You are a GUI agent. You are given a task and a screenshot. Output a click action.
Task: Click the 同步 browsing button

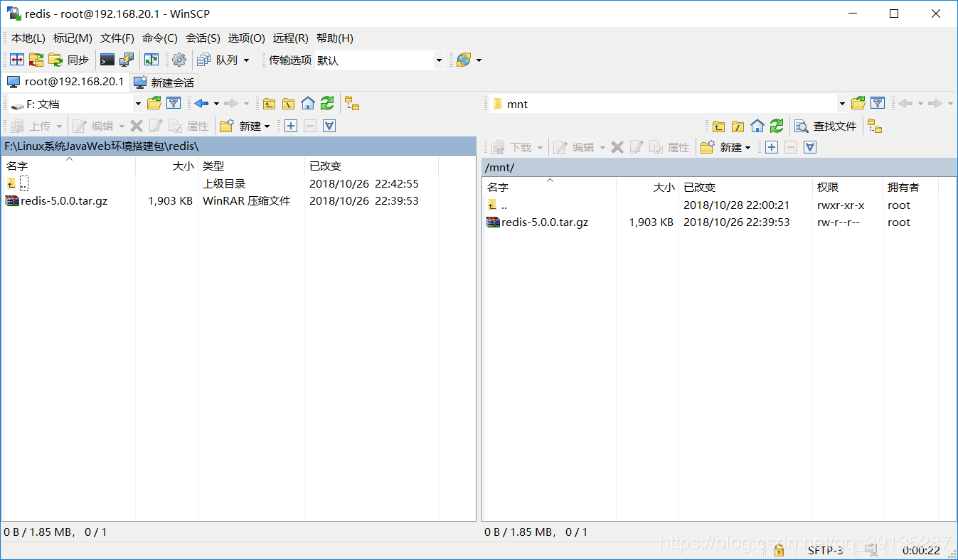pyautogui.click(x=69, y=60)
